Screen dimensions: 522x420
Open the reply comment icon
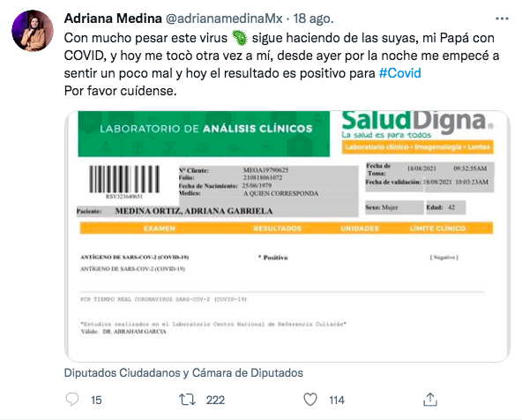tap(72, 399)
